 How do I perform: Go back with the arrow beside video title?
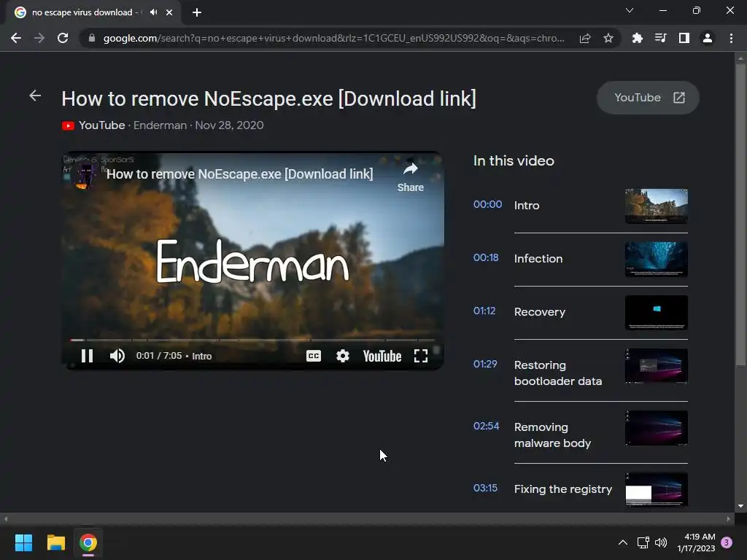[35, 96]
